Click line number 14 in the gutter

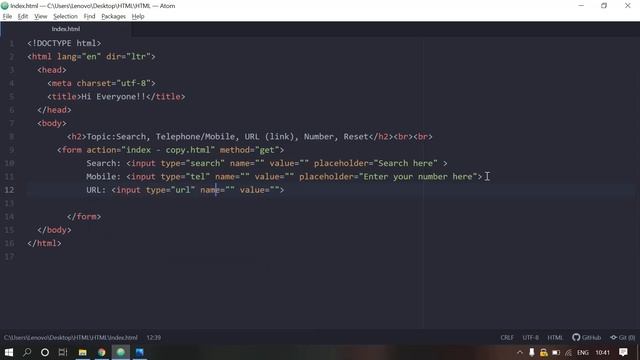(9, 217)
